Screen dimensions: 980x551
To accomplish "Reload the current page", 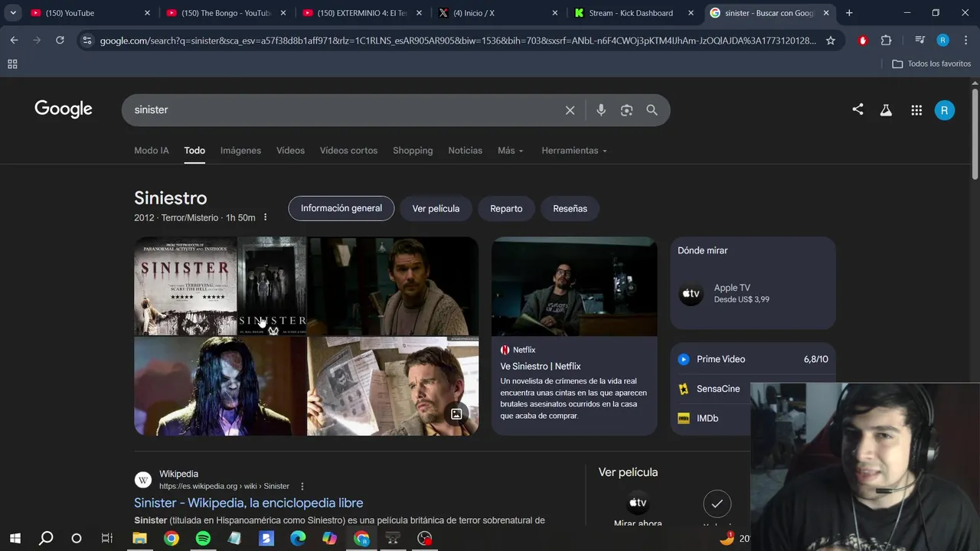I will (60, 40).
